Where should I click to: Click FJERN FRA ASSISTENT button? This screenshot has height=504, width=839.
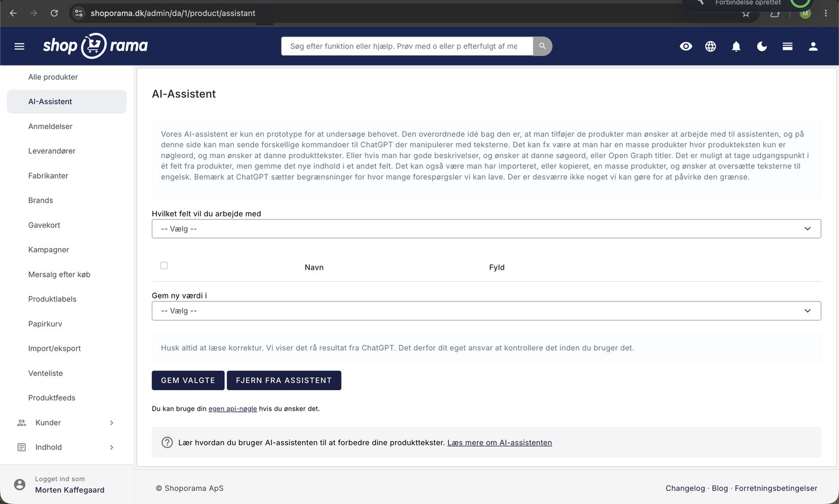284,381
